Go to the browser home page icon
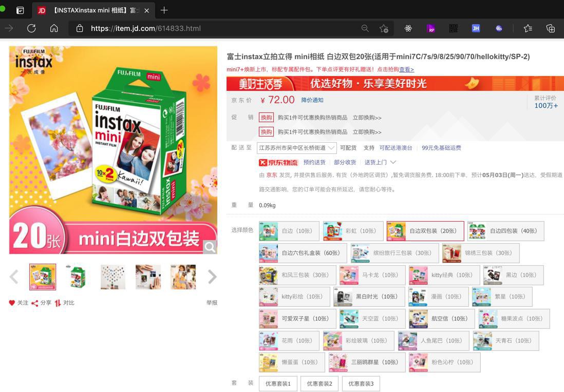564x392 pixels. tap(54, 28)
